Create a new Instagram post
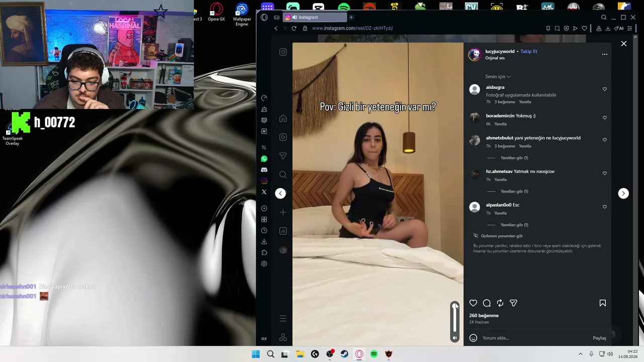The image size is (644, 362). [x=283, y=212]
